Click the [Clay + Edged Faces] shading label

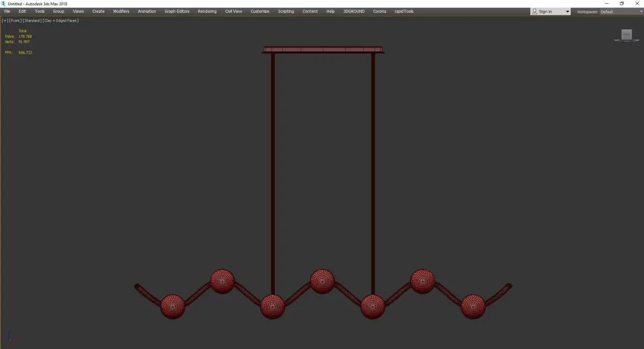point(60,20)
